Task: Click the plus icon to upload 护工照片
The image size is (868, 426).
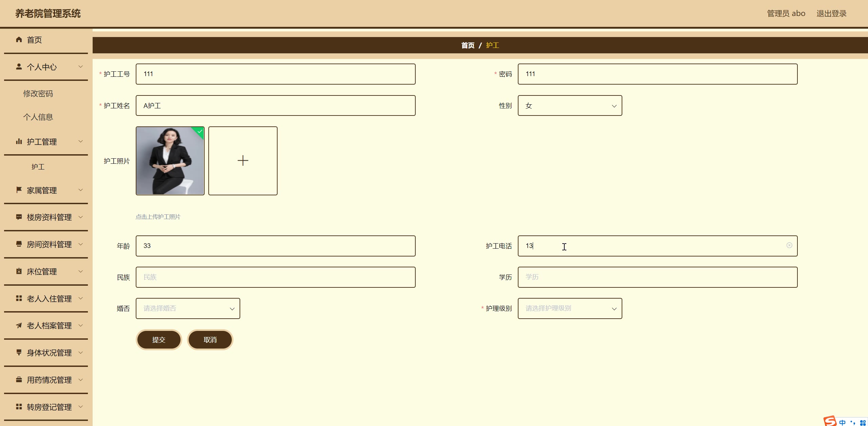Action: (243, 161)
